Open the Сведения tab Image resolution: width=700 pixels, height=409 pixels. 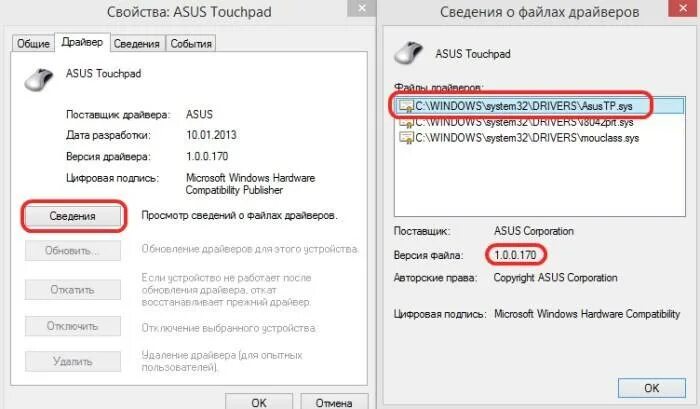137,43
